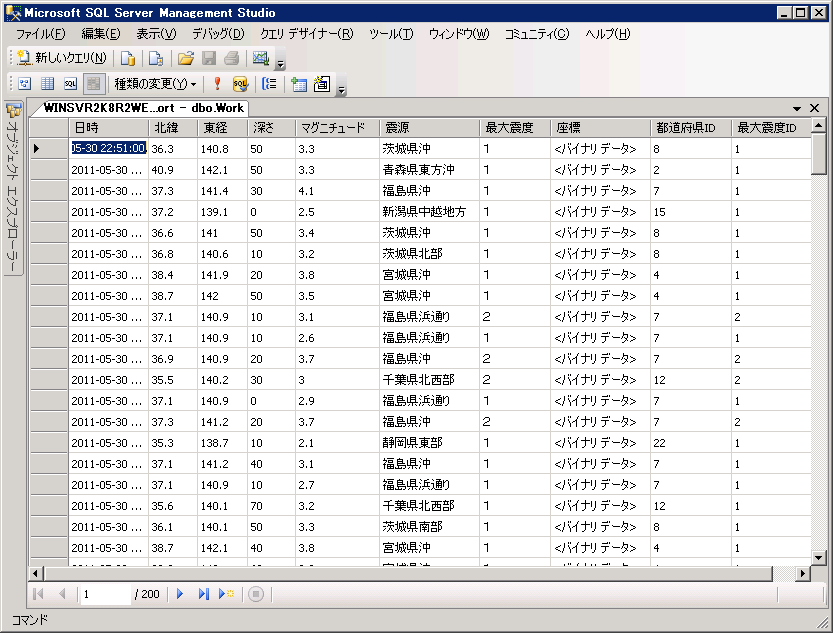833x633 pixels.
Task: Click the Save disk icon
Action: (x=209, y=58)
